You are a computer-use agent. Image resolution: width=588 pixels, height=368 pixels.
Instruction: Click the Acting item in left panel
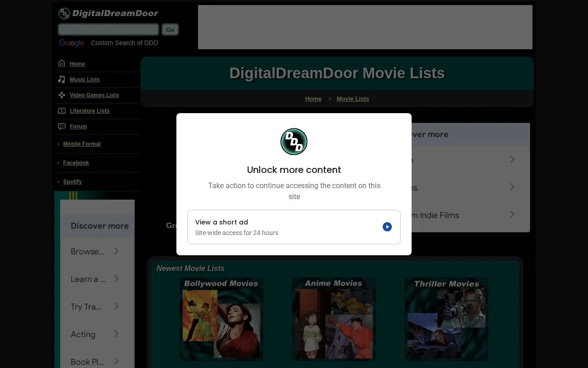[97, 334]
